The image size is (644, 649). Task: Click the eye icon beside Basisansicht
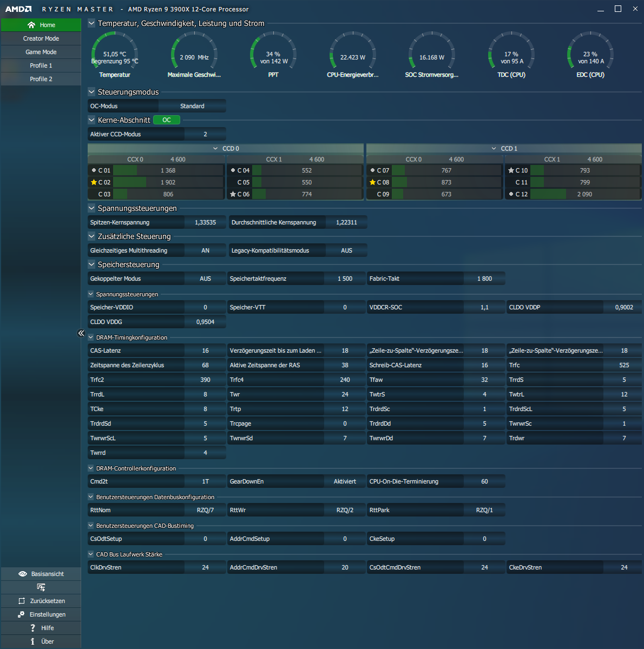pyautogui.click(x=23, y=574)
